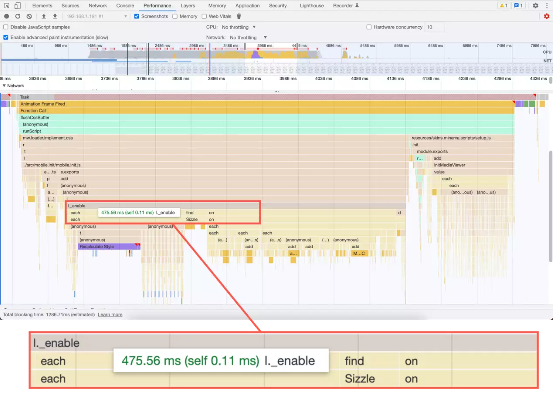Uncheck the Screenshots checkbox

click(136, 16)
